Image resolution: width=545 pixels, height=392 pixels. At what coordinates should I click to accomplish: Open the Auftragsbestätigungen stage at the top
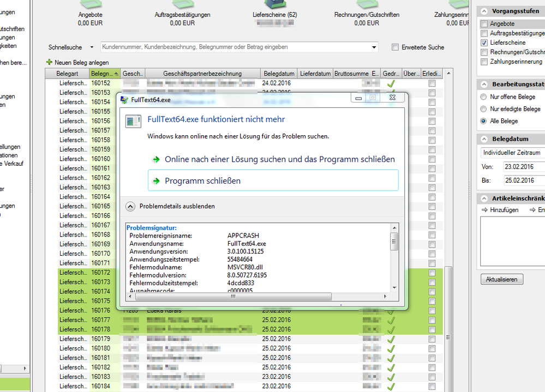point(182,14)
